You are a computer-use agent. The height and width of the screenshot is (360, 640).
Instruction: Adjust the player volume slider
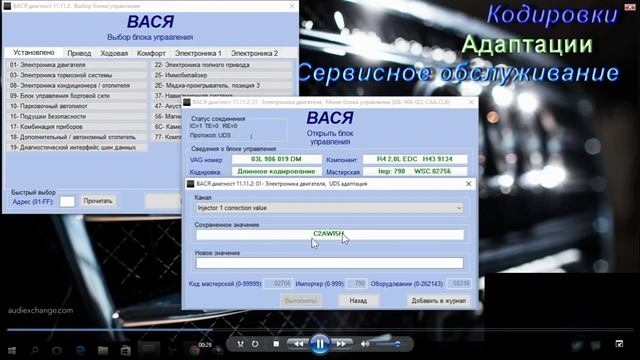(x=388, y=344)
